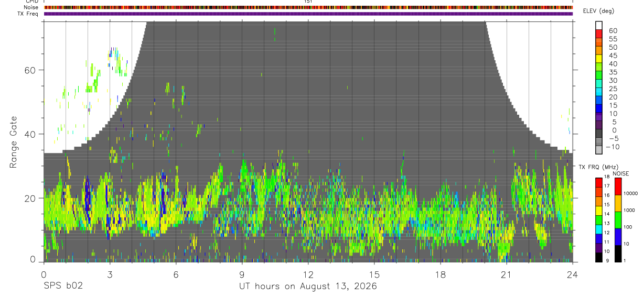644x297 pixels.
Task: Select the UT hours on August 13, 2026 axis title
Action: click(x=308, y=287)
